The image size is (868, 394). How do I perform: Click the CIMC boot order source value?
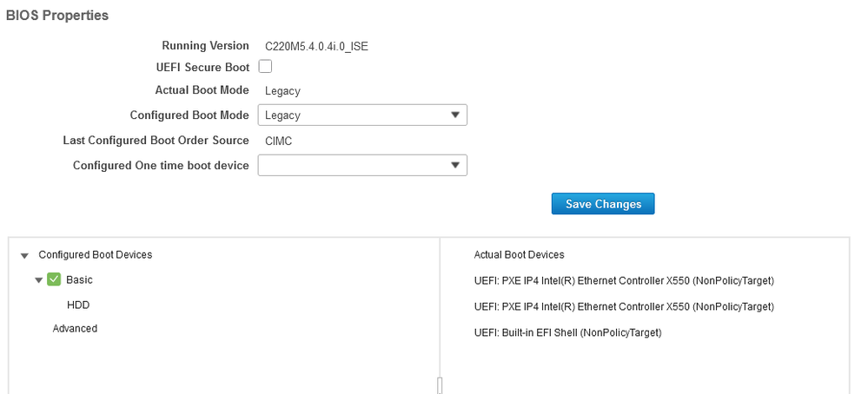tap(278, 141)
